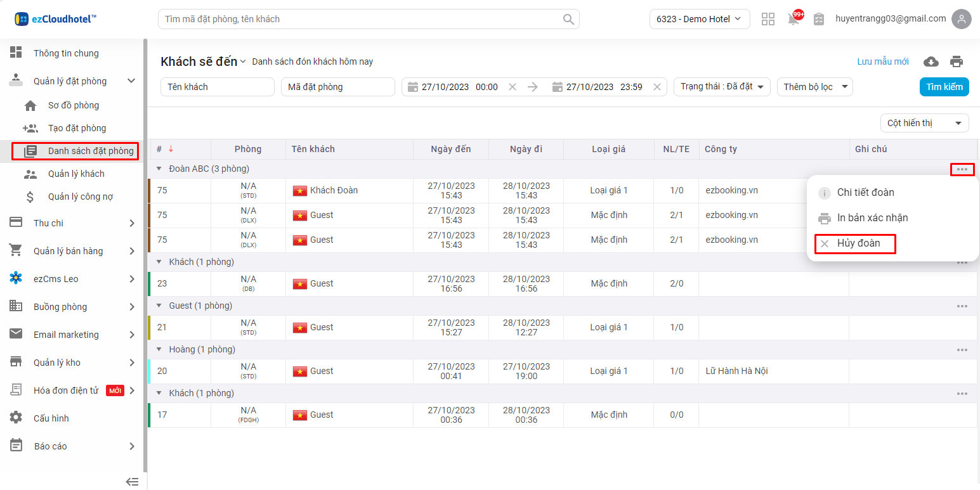Open the Cột hiển thị dropdown
Screen dimensions: 980x490
point(924,123)
